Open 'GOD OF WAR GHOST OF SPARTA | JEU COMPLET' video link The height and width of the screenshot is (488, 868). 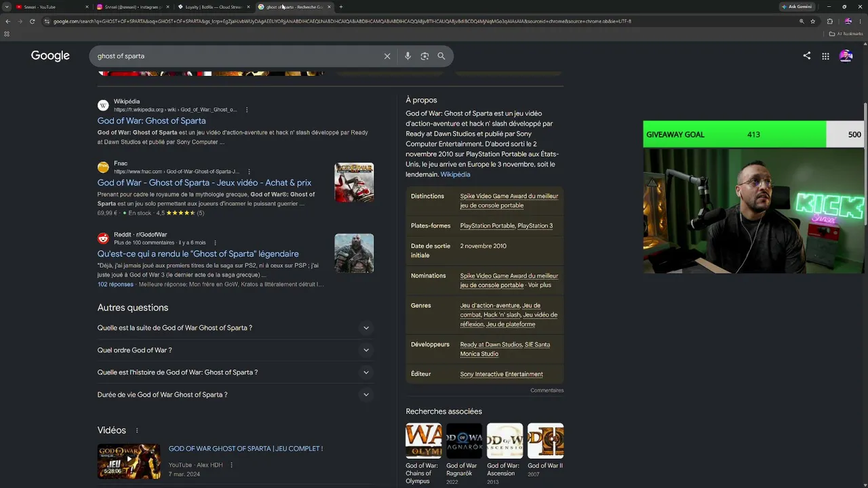(x=245, y=449)
